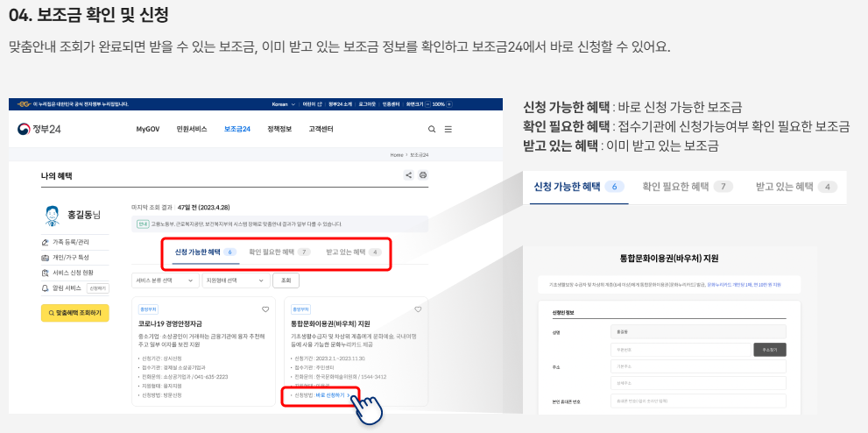The height and width of the screenshot is (433, 868).
Task: Click the icon beside 개인/가구 특성
Action: click(46, 258)
